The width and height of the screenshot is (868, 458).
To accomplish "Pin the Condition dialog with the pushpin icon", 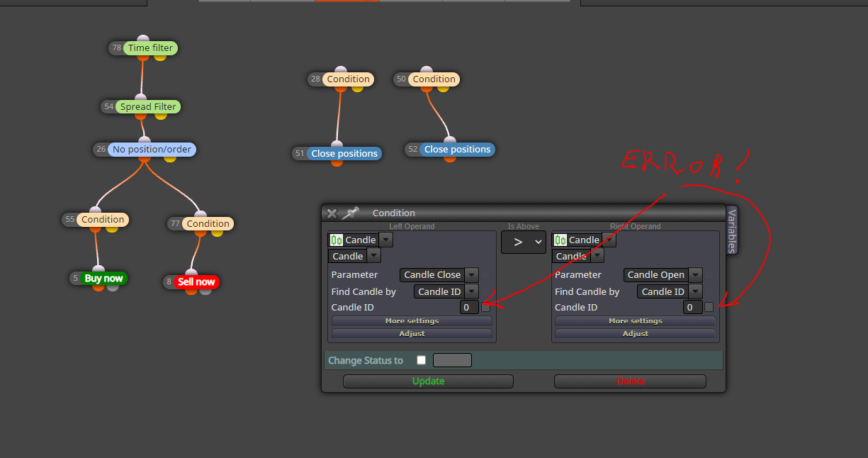I will (351, 213).
